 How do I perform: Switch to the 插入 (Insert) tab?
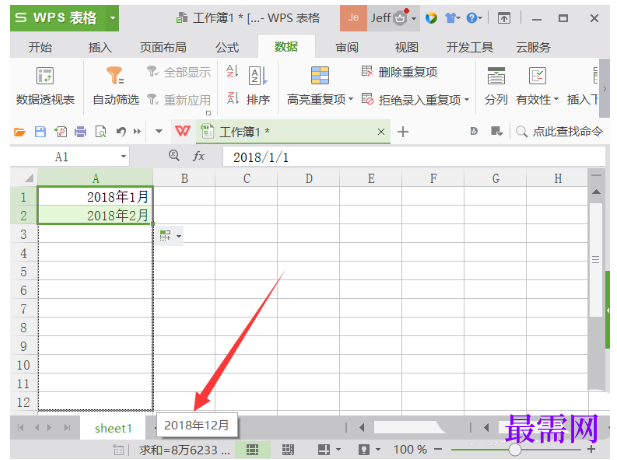pos(100,48)
